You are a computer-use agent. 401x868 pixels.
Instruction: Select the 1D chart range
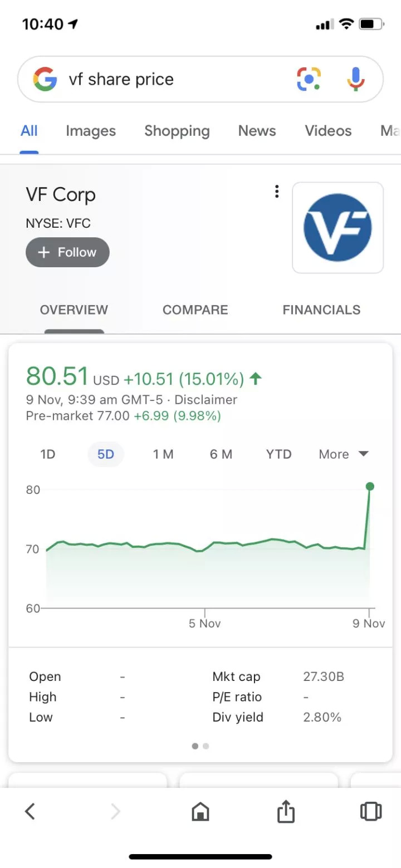pos(48,454)
